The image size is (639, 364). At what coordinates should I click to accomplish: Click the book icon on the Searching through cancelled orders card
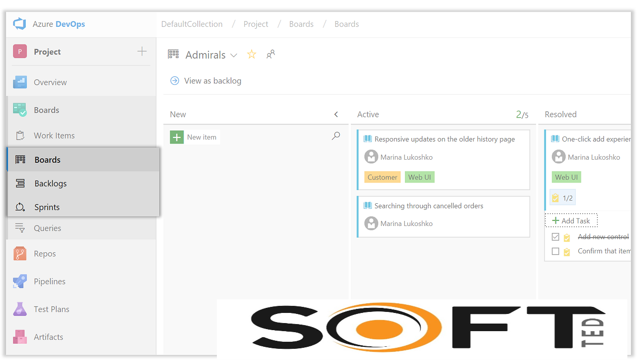(x=368, y=205)
